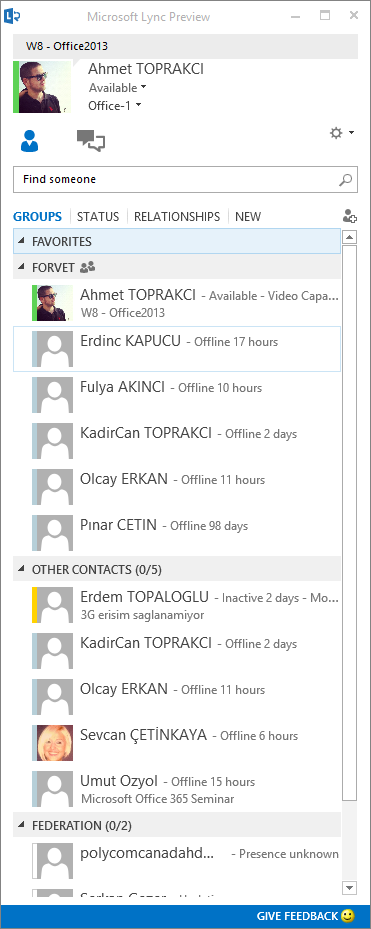Switch to the RELATIONSHIPS tab

[x=177, y=217]
